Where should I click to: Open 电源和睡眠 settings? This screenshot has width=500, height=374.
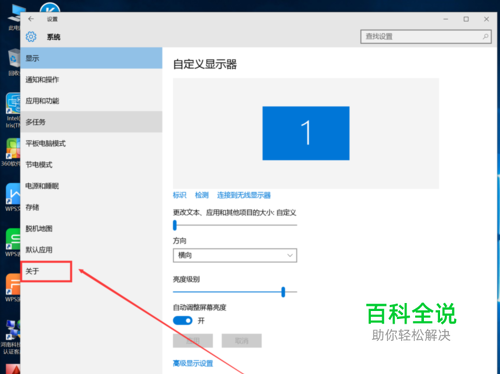91,186
